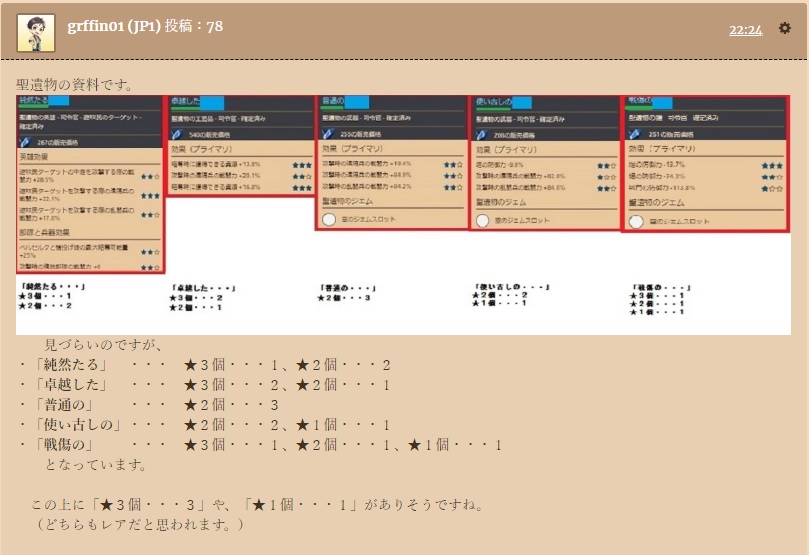Click feather icon beside 540 sale price
This screenshot has height=555, width=809.
(177, 134)
